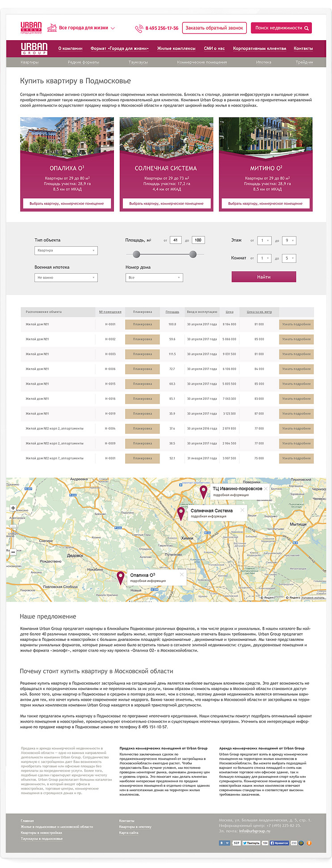
Task: Sort table by Цена column header
Action: click(229, 311)
